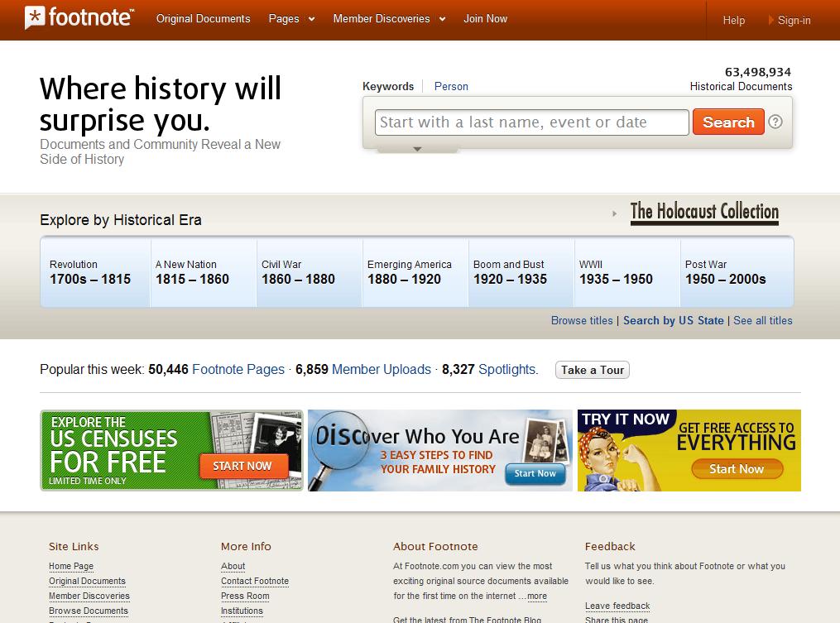Click Start Now on Discover Who You Are banner
This screenshot has height=623, width=840.
(535, 473)
